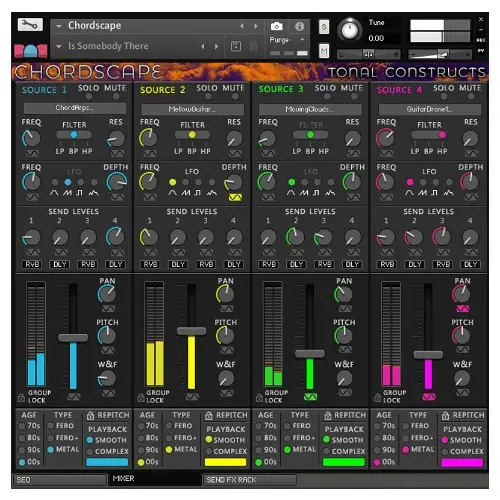Viewport: 500px width, 500px height.
Task: Choose COMPLEX playback for Source 3
Action: coord(327,451)
